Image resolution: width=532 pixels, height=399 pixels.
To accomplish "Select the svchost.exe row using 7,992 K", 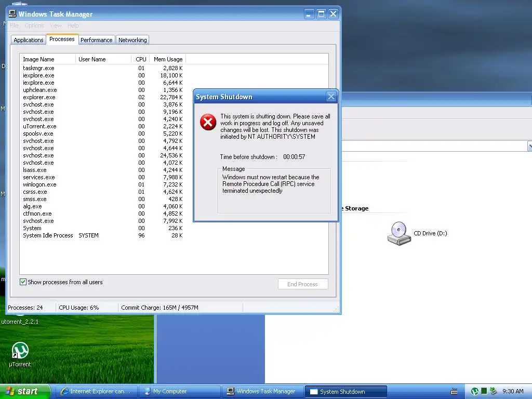I will point(102,221).
